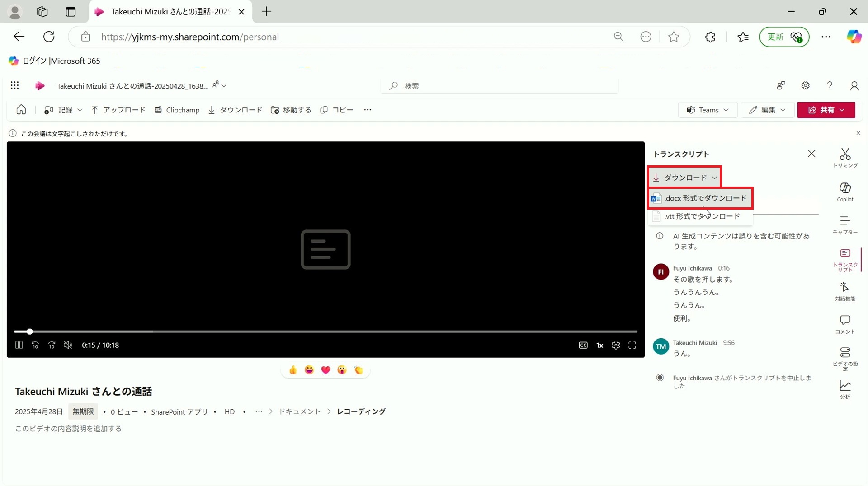
Task: Click Copy (コピー) in toolbar
Action: 336,110
